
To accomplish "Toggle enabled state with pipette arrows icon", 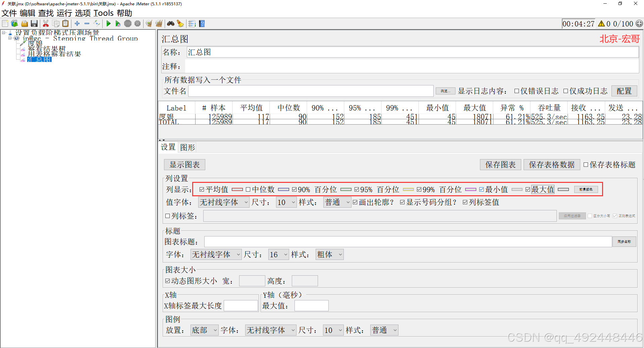I will [97, 23].
